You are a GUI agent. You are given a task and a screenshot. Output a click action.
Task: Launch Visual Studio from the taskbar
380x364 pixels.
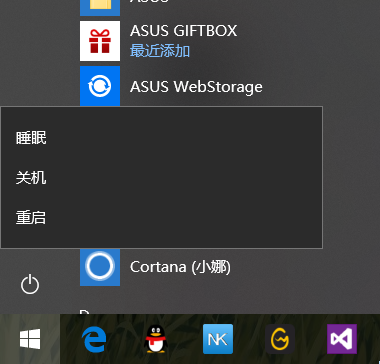tap(342, 339)
